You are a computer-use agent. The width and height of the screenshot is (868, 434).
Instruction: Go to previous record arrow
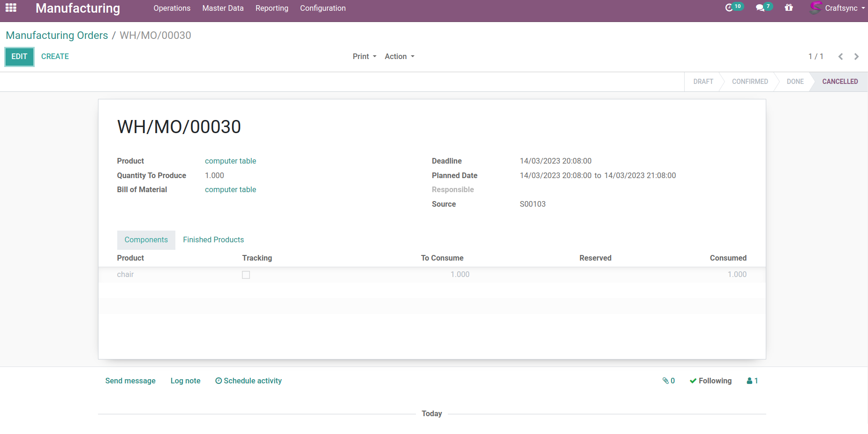(840, 57)
